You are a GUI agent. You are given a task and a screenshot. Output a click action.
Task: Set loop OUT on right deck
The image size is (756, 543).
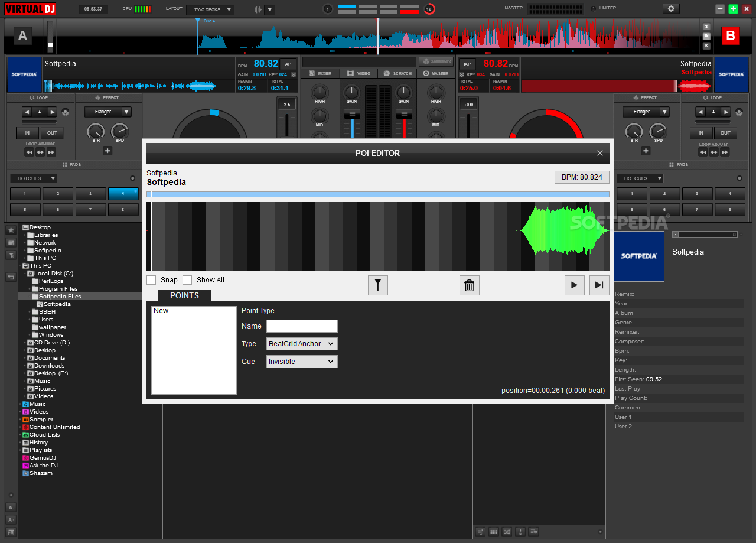point(725,133)
